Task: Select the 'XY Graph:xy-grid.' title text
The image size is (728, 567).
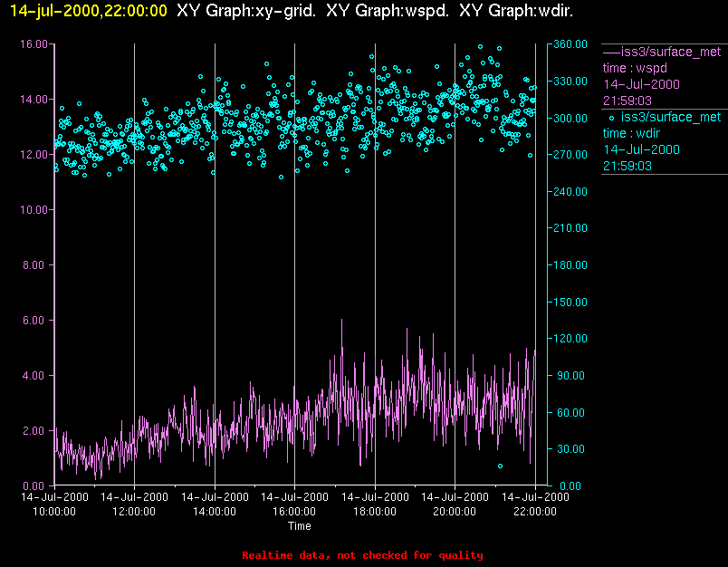Action: coord(246,10)
